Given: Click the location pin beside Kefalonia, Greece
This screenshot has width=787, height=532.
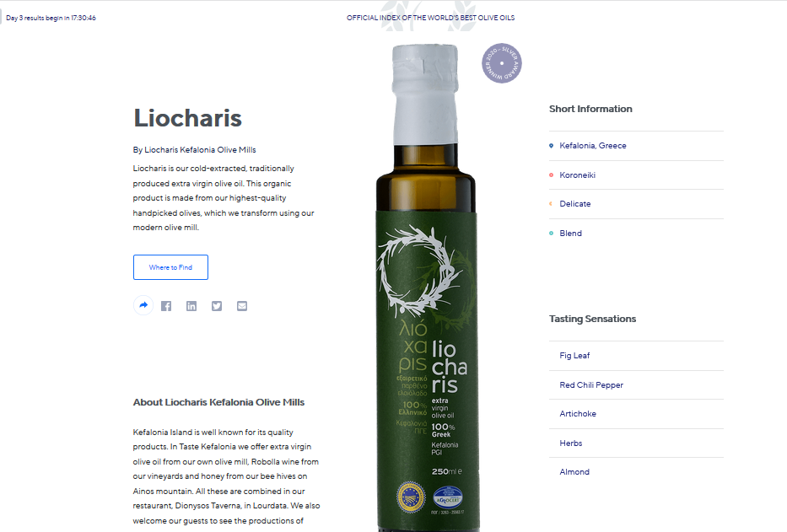Looking at the screenshot, I should tap(551, 146).
